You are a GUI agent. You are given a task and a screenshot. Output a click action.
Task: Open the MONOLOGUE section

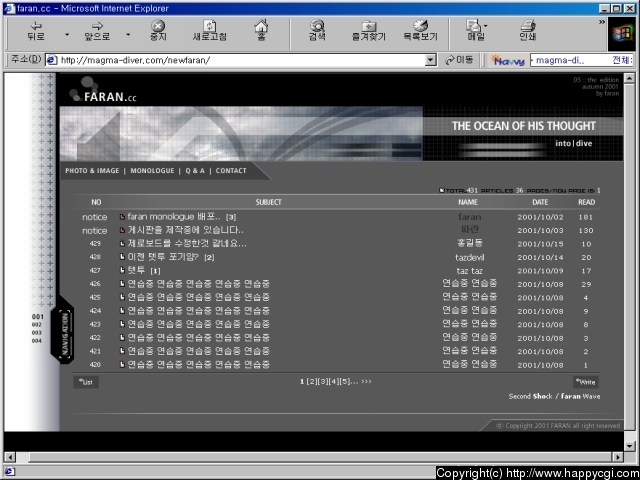tap(152, 171)
